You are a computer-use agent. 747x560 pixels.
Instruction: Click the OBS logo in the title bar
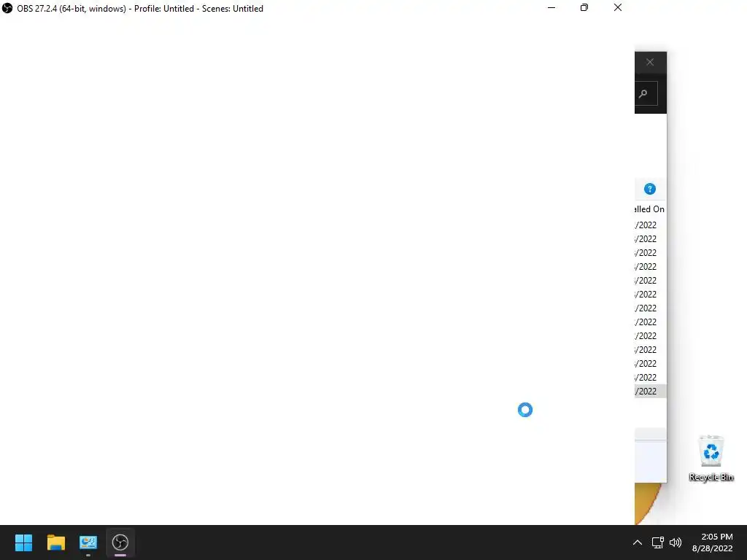coord(7,8)
